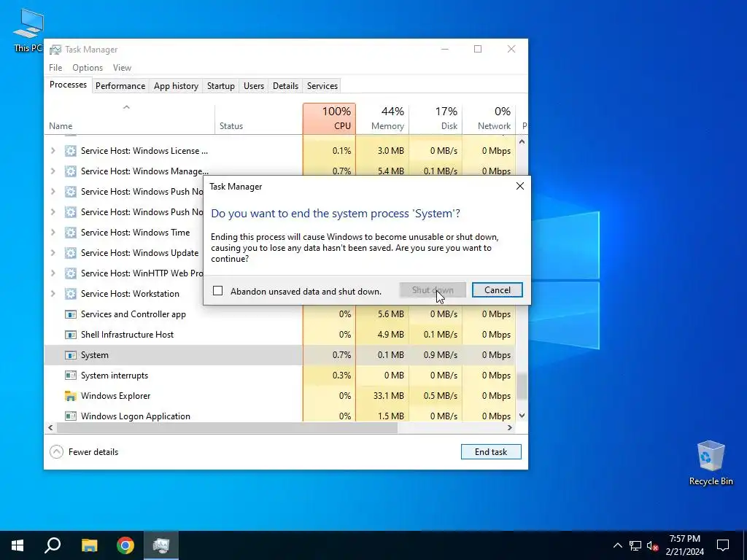
Task: Click the Task Manager title bar icon
Action: [55, 50]
